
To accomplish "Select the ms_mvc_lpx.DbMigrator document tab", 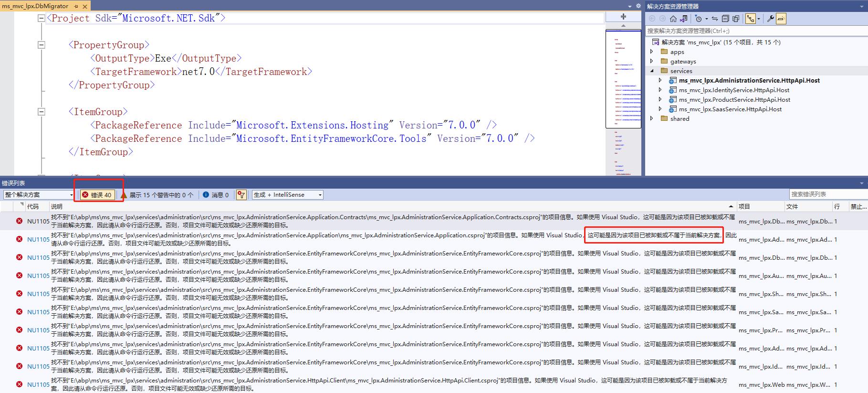I will pyautogui.click(x=35, y=6).
